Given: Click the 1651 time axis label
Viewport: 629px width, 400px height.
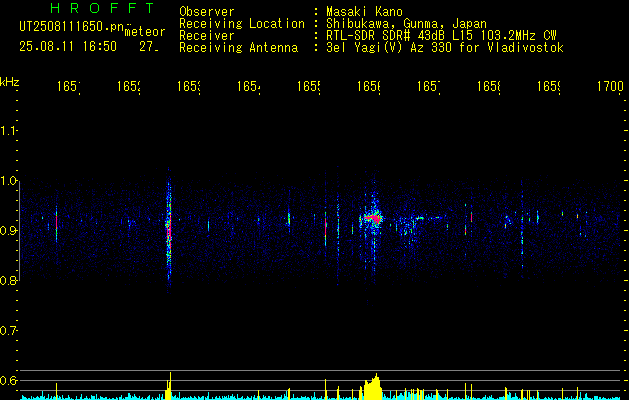Looking at the screenshot, I should tap(68, 86).
